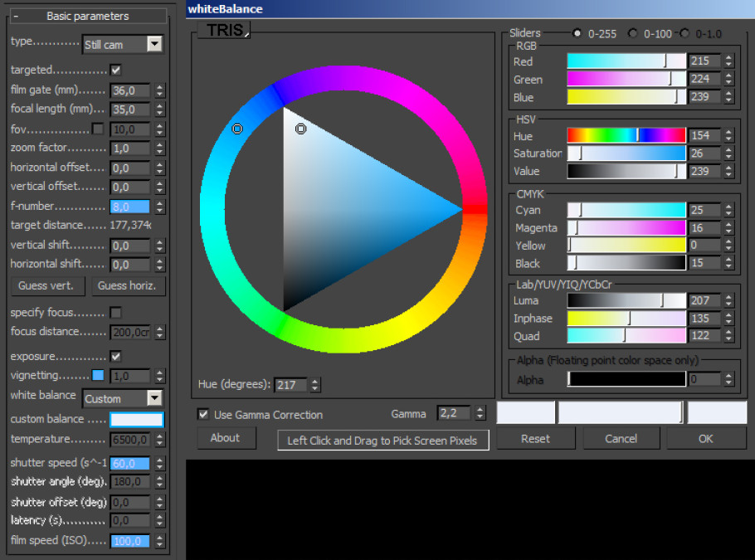Reset the color values
This screenshot has height=560, width=755.
point(535,439)
